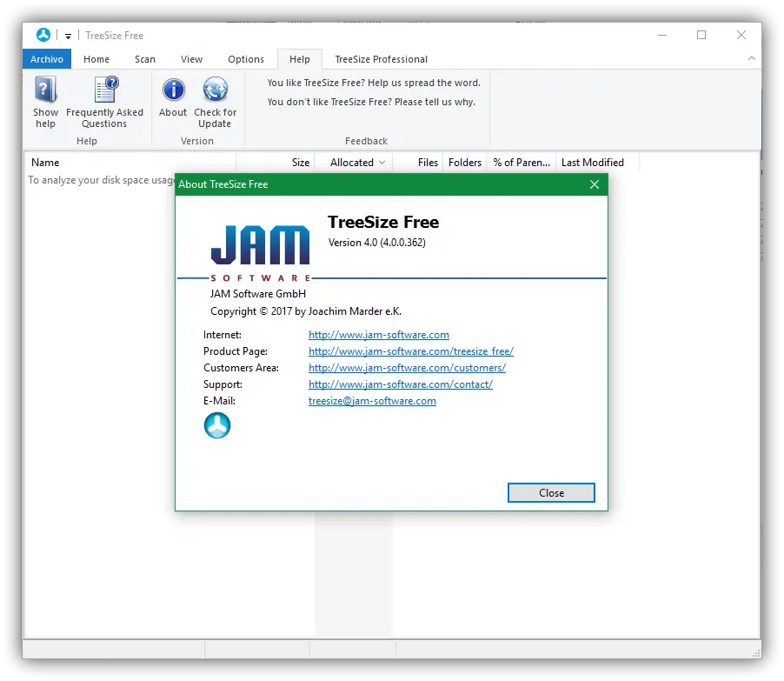This screenshot has height=681, width=784.
Task: Switch to the Home ribbon tab
Action: (x=96, y=59)
